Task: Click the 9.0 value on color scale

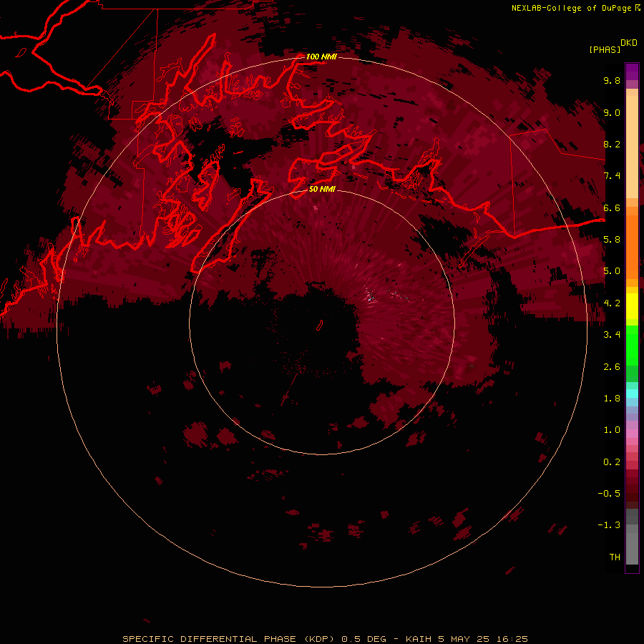Action: point(612,112)
